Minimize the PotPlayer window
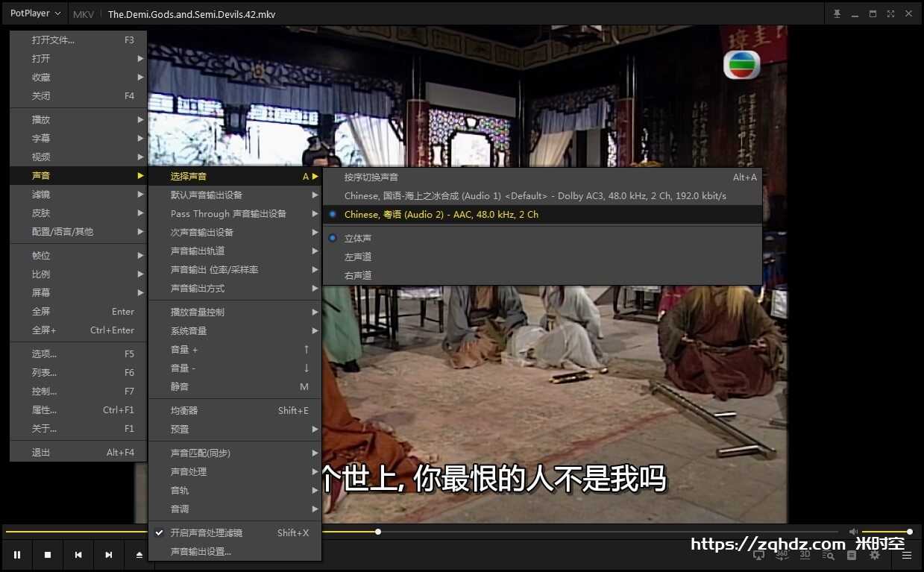Image resolution: width=924 pixels, height=572 pixels. (x=855, y=13)
